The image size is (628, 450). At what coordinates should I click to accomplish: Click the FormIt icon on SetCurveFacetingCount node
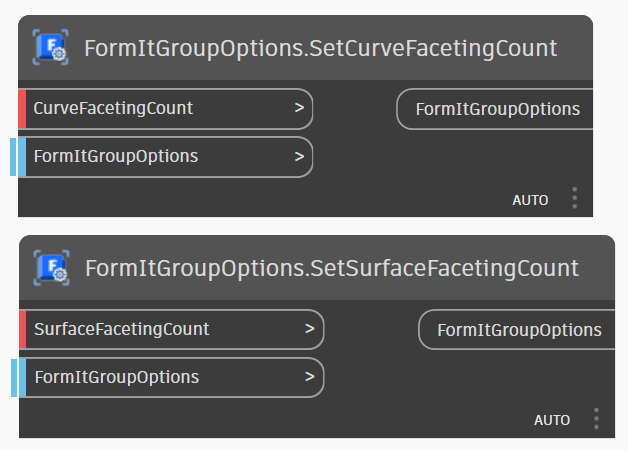51,47
